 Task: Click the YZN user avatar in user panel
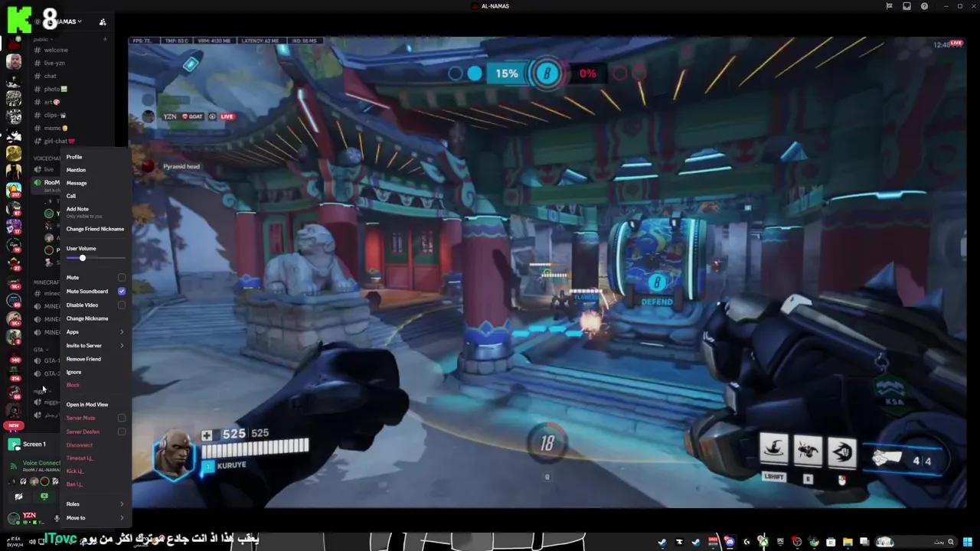(14, 518)
